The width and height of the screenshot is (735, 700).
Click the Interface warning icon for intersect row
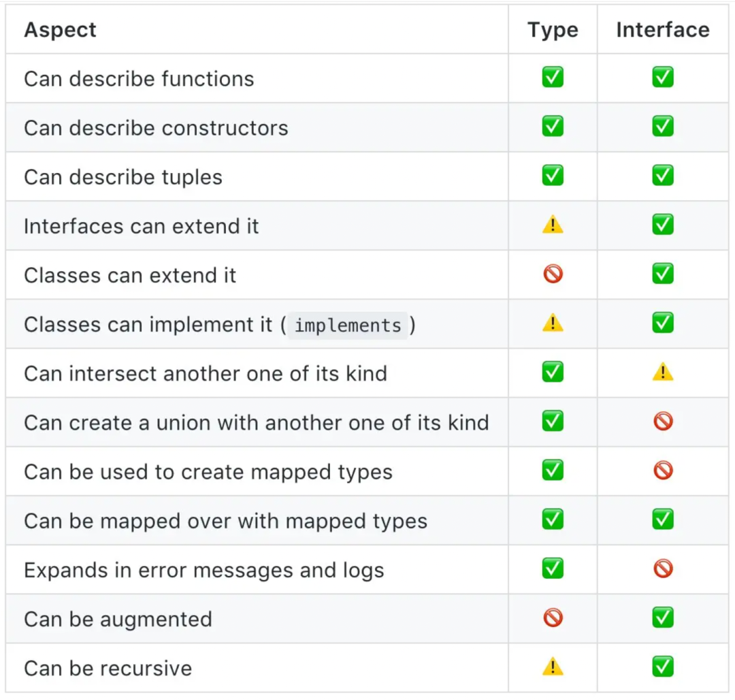click(662, 372)
